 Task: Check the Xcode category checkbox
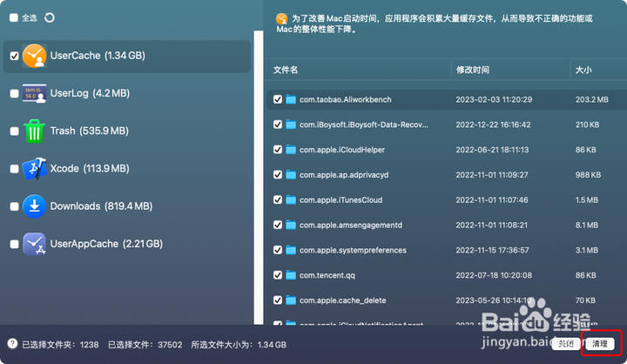tap(15, 169)
